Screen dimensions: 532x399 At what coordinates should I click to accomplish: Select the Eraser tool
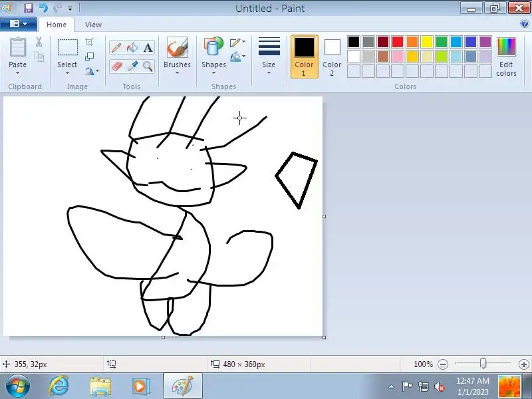tap(116, 66)
